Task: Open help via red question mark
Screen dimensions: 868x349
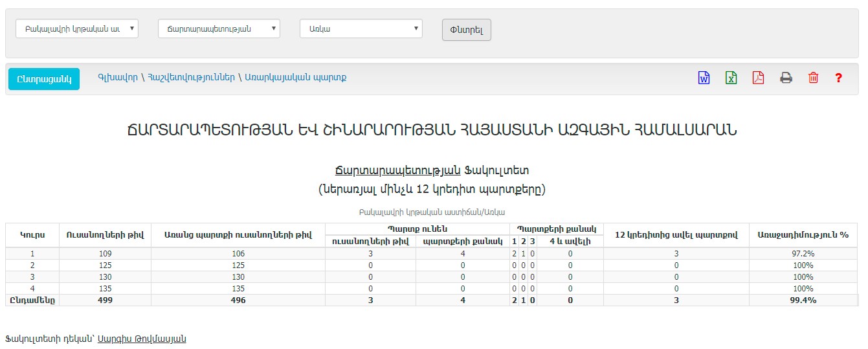Action: tap(839, 78)
